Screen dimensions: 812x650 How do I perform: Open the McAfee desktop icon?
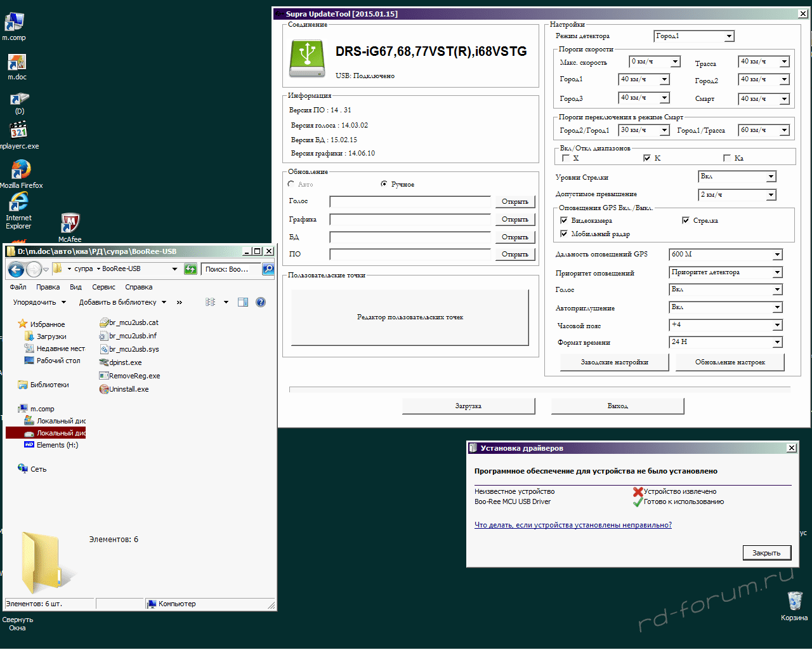click(x=70, y=227)
